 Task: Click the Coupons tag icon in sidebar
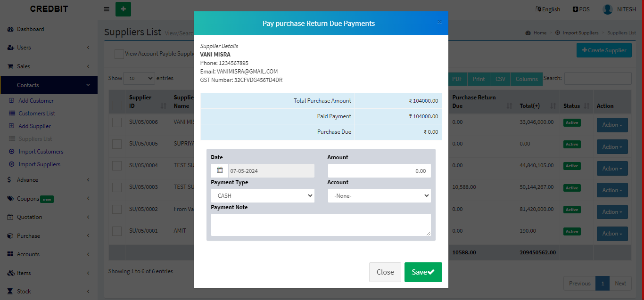pos(10,199)
